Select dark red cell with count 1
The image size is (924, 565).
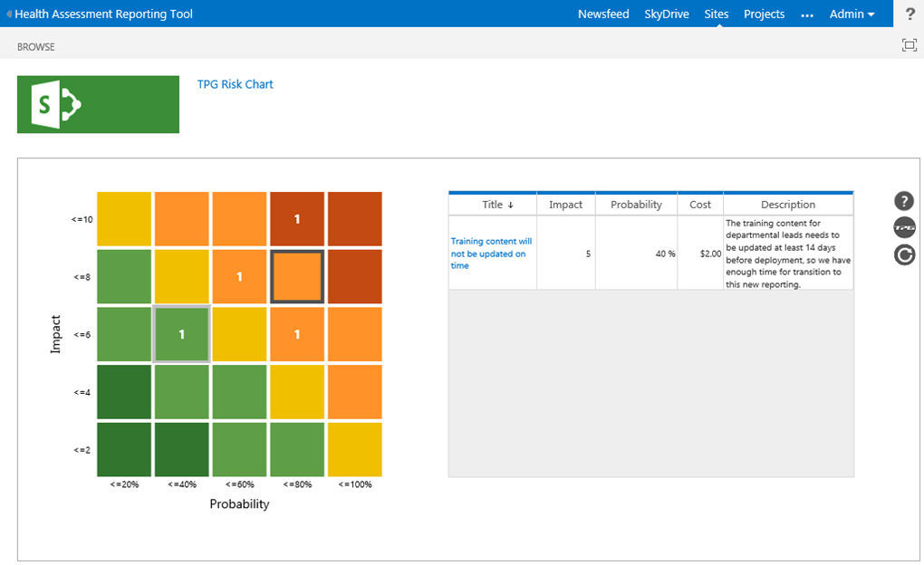tap(297, 219)
